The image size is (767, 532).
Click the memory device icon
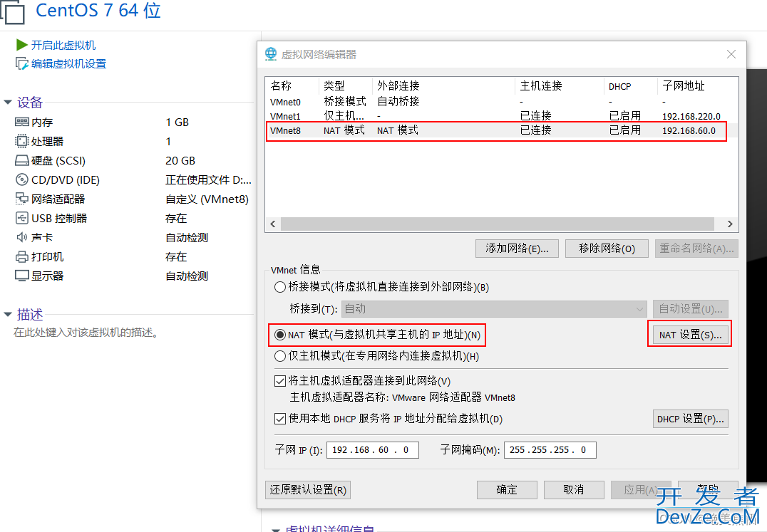(x=22, y=122)
